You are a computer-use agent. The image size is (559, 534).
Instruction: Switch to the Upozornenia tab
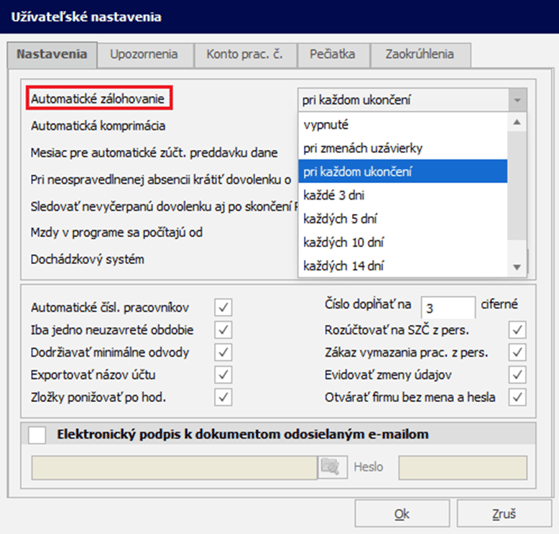144,55
